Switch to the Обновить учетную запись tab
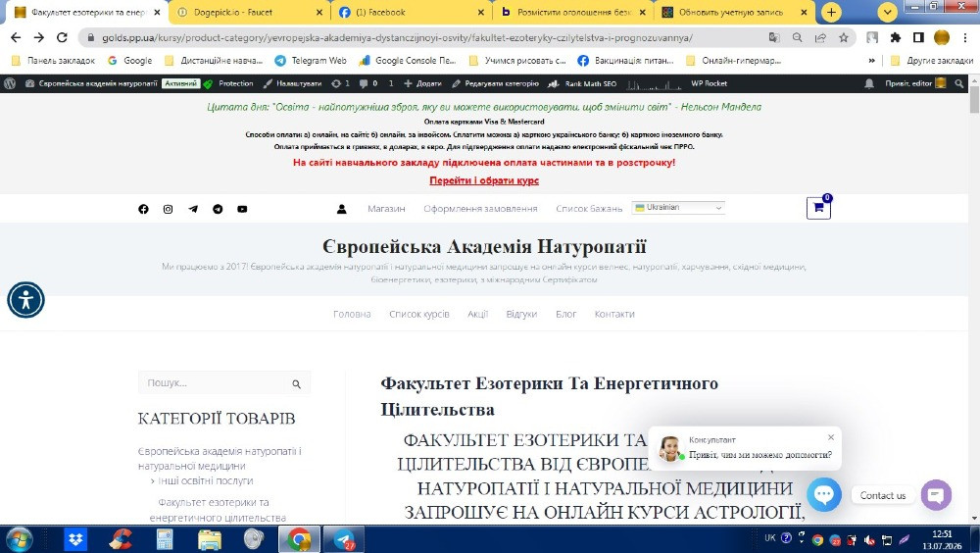This screenshot has width=980, height=553. coord(735,12)
